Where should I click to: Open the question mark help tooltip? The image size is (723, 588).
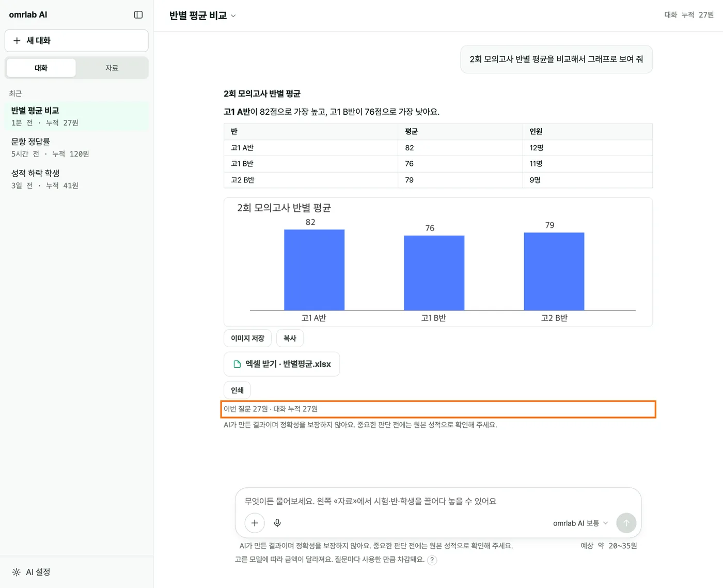(x=432, y=560)
